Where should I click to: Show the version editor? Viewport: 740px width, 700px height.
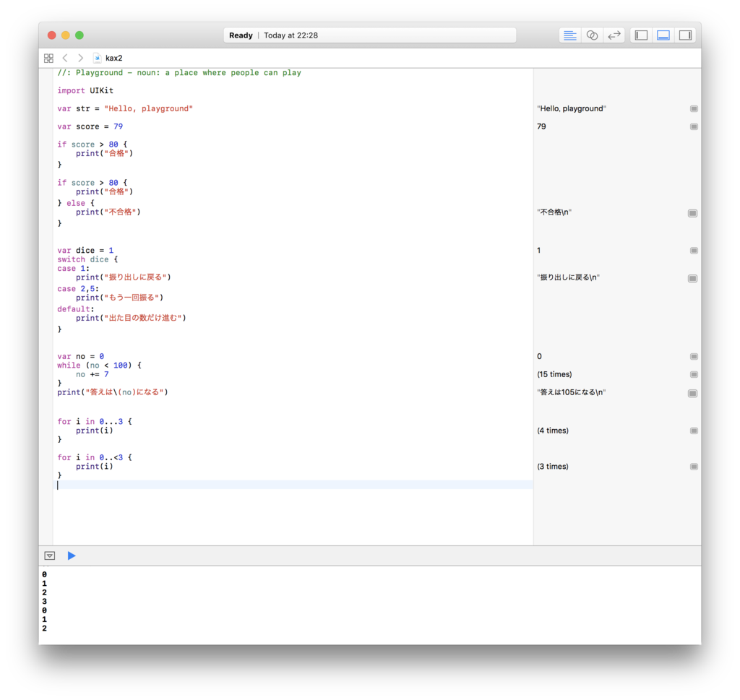(614, 35)
